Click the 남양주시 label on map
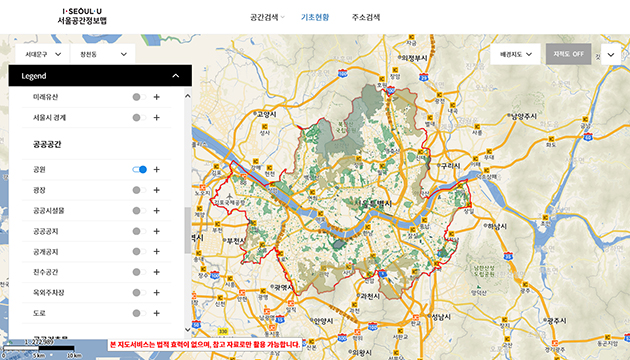Screen dimensions: 630x360 pos(522,116)
